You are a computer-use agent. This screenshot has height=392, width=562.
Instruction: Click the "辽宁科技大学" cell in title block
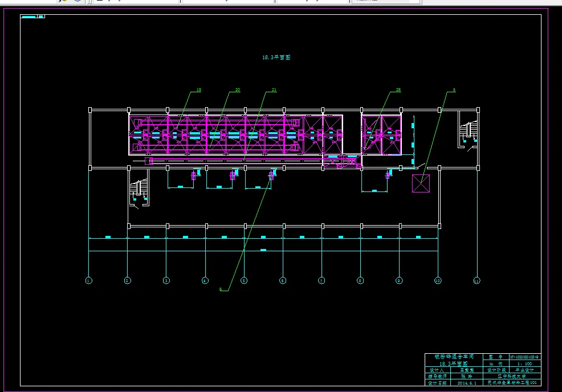tap(512, 376)
